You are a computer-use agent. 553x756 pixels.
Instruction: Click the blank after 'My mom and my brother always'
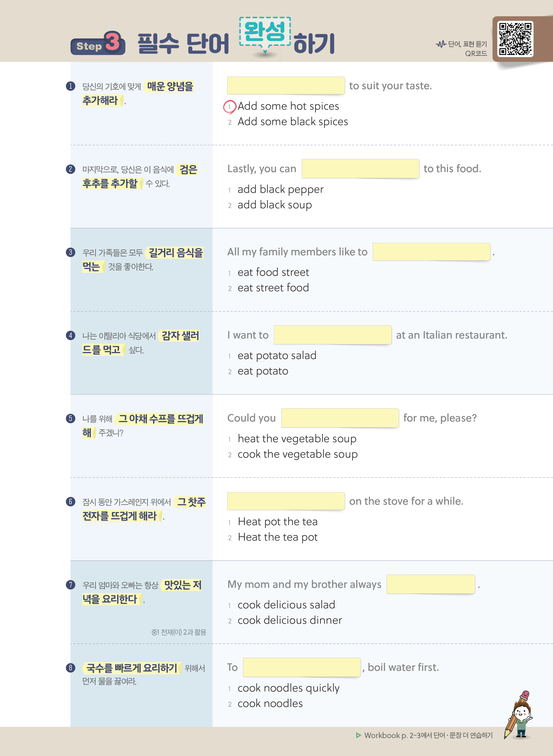point(430,584)
